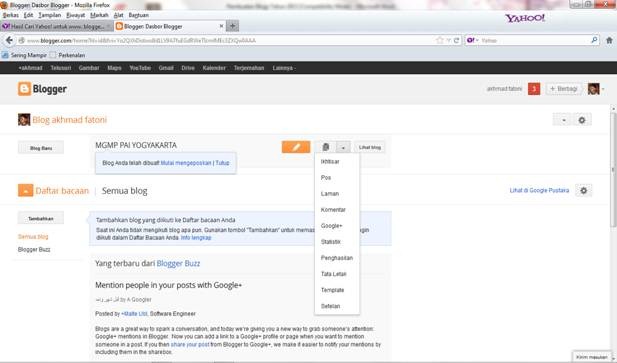Expand the account menu arrow beside avatar
Viewport: 617px width, 363px height.
tap(603, 89)
